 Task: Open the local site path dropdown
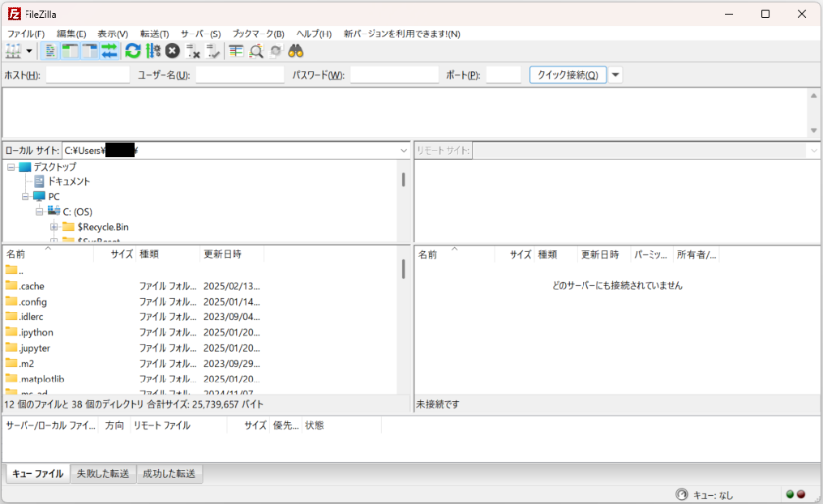coord(404,151)
